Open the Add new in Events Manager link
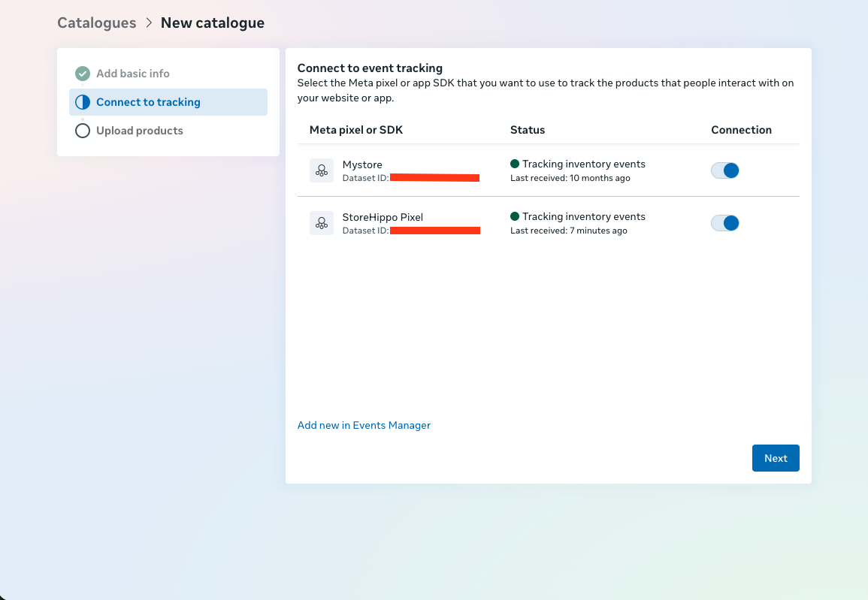The height and width of the screenshot is (600, 868). pos(364,425)
